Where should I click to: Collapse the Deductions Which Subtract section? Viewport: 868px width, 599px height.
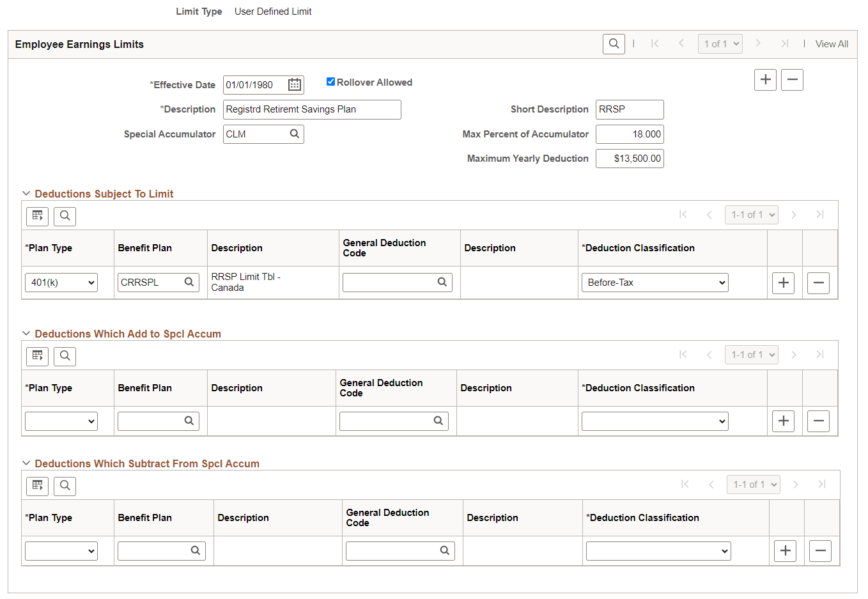[x=26, y=463]
